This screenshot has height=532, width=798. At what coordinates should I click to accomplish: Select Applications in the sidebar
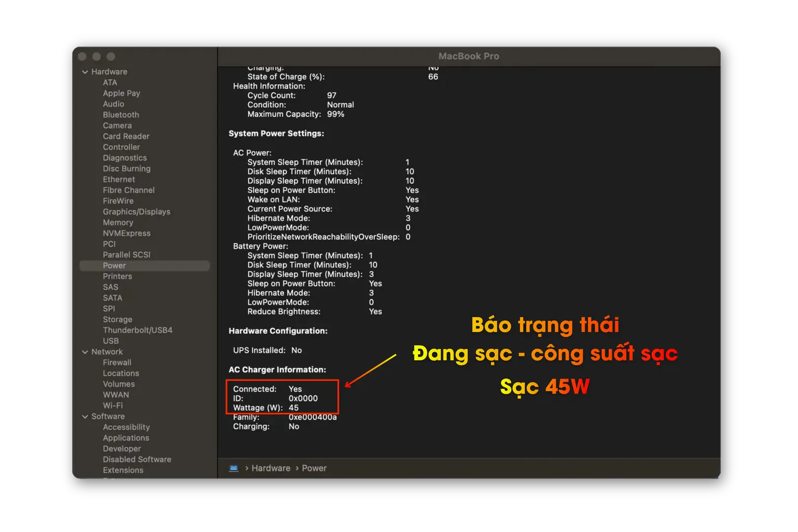pyautogui.click(x=126, y=438)
